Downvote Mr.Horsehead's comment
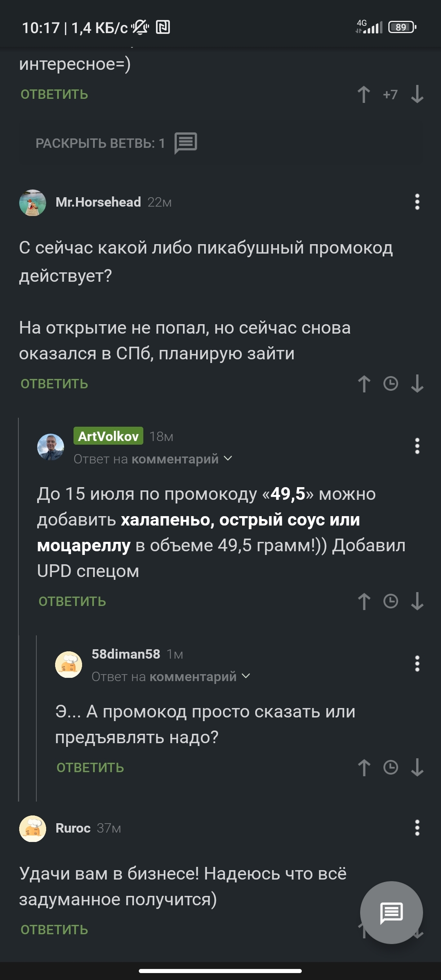Screen dimensions: 441x980 click(417, 384)
